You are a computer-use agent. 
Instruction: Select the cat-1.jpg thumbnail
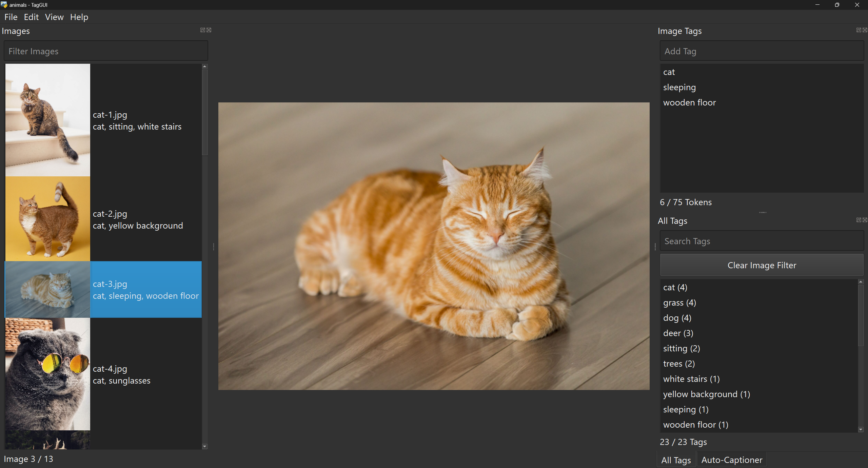pyautogui.click(x=48, y=120)
